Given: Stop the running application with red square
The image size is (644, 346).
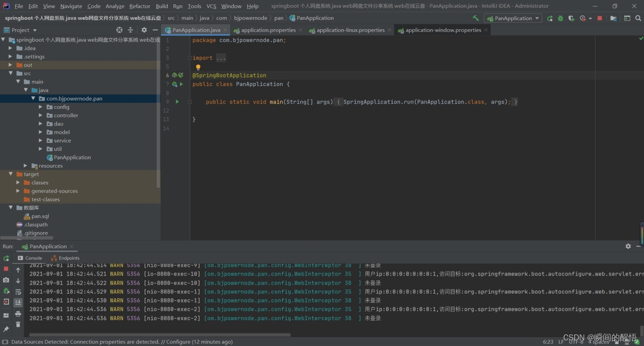Looking at the screenshot, I should point(599,18).
